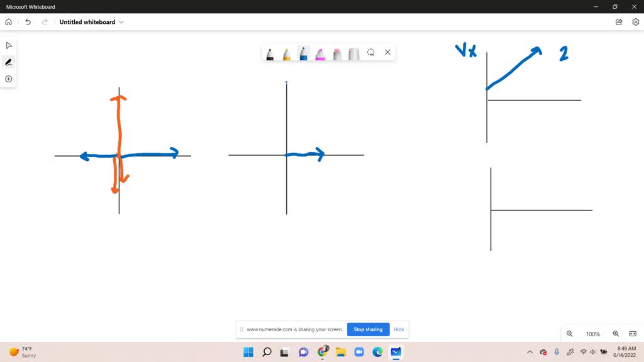The height and width of the screenshot is (362, 644).
Task: Select the ruler tool
Action: [x=353, y=53]
